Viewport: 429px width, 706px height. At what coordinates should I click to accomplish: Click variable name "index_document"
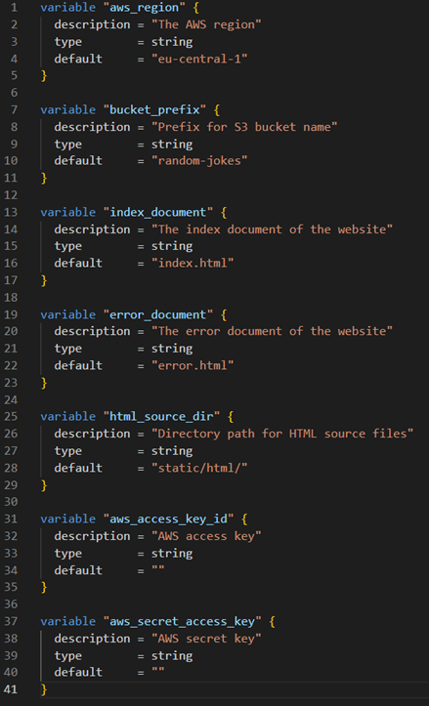[x=158, y=212]
